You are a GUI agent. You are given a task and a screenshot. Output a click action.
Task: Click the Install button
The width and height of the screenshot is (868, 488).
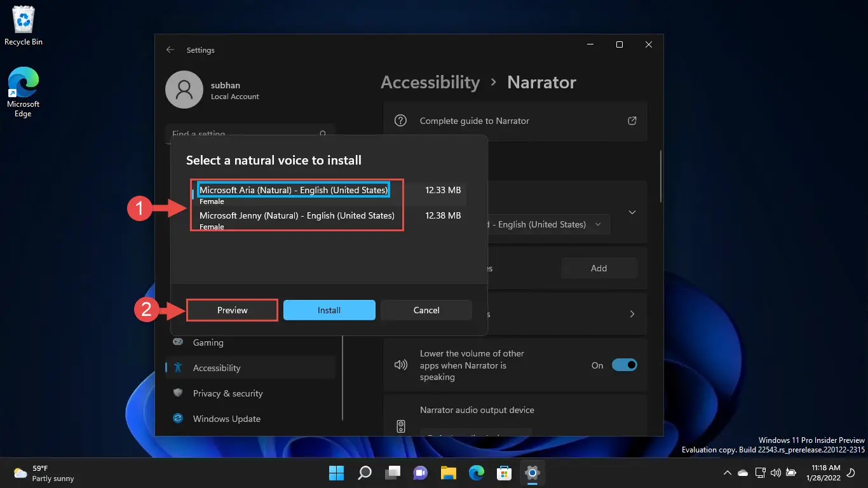329,310
